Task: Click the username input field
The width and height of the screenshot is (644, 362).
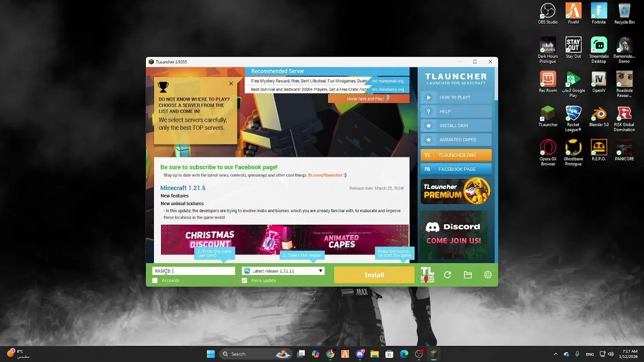Action: 194,270
